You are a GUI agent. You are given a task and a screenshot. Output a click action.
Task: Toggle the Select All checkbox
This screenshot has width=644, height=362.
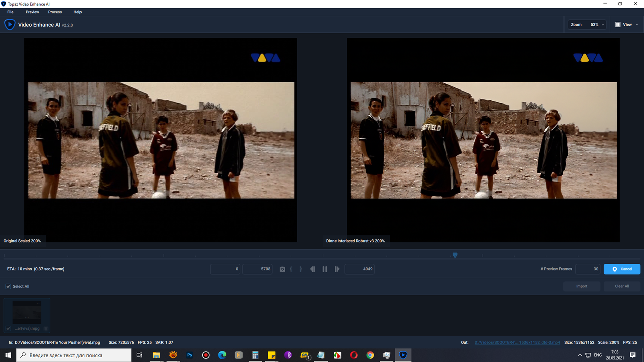[8, 286]
